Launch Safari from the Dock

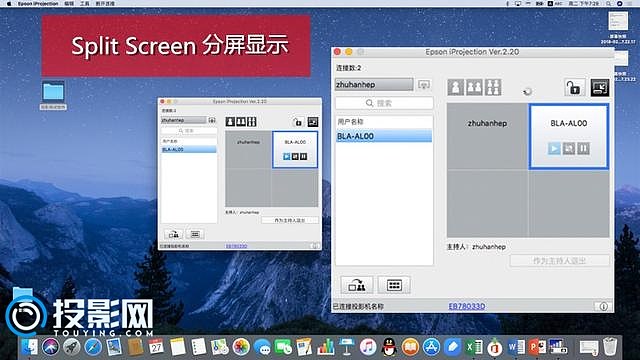point(93,347)
